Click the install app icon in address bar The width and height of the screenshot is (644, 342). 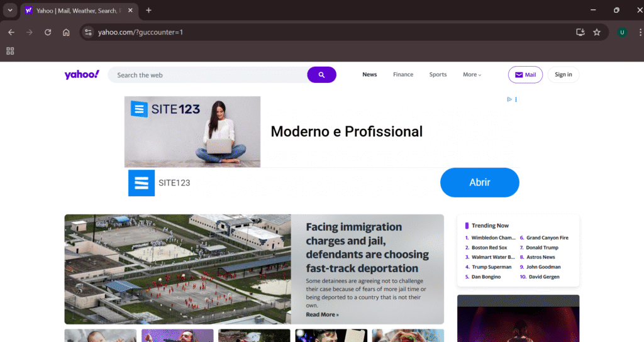pyautogui.click(x=580, y=32)
